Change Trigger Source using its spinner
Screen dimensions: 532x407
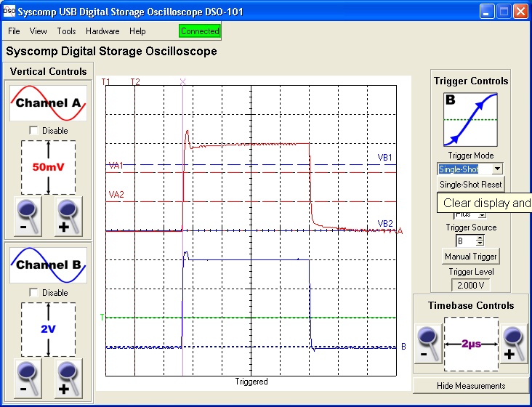pos(479,241)
